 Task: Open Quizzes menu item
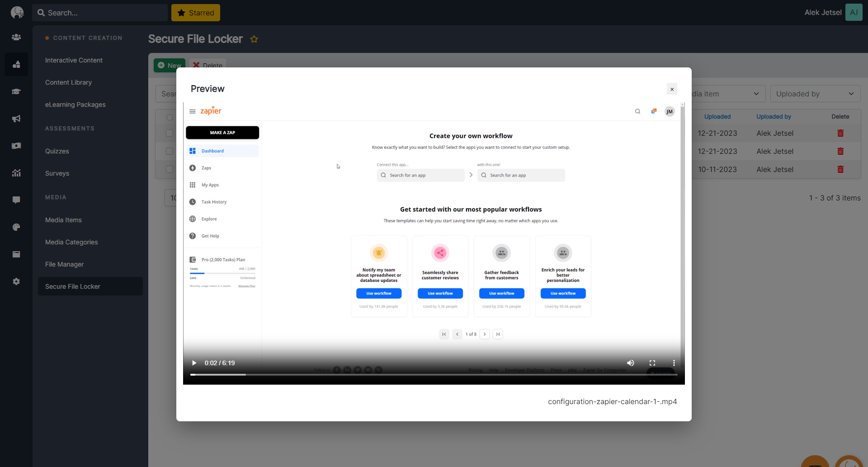pos(57,151)
